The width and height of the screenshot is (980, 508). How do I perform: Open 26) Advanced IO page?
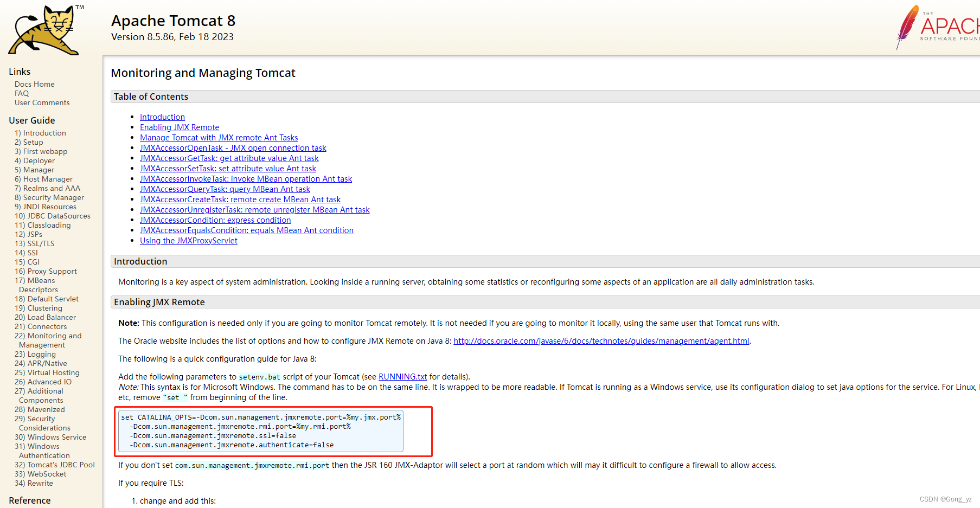[43, 382]
